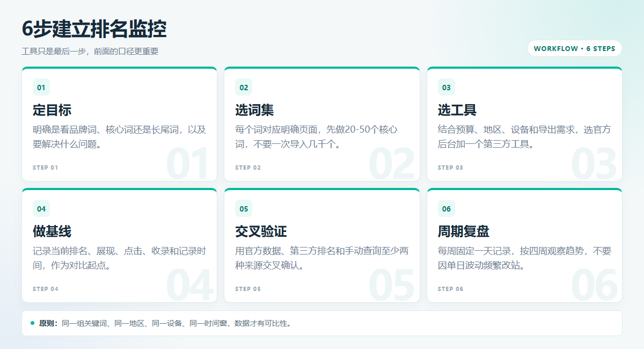Click description starting 记录当前排名
644x349 pixels.
(x=119, y=258)
